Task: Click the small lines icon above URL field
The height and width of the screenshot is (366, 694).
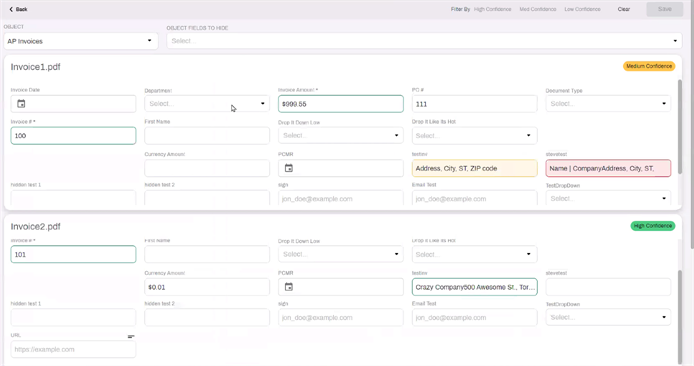Action: 131,337
